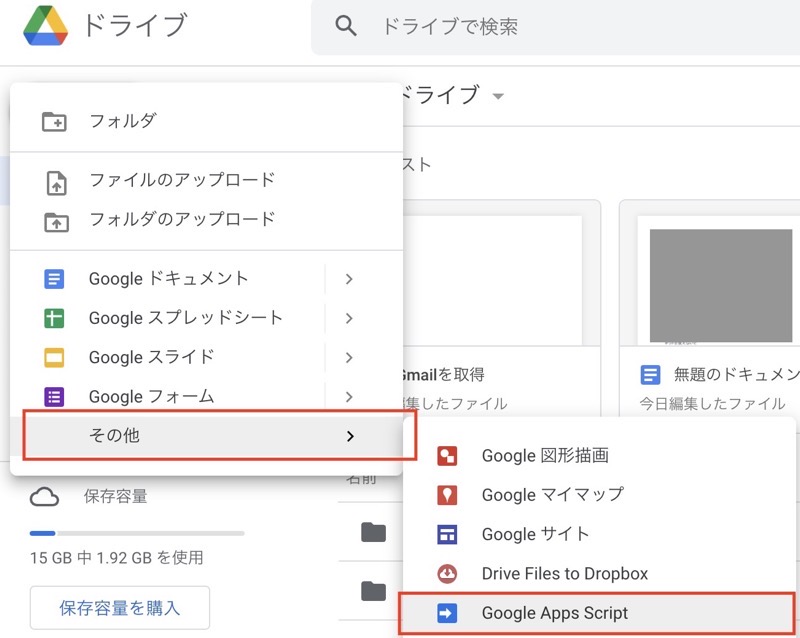Expand Google ドキュメント submenu arrow

pyautogui.click(x=349, y=279)
